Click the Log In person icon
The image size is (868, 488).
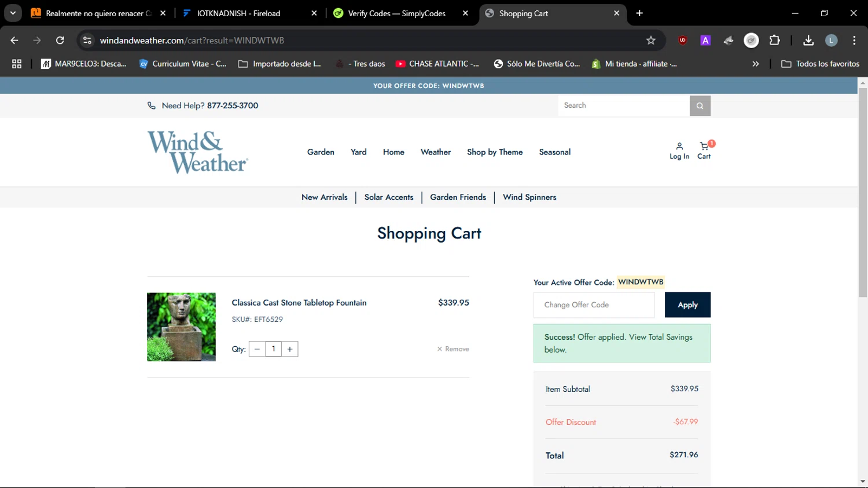tap(679, 146)
